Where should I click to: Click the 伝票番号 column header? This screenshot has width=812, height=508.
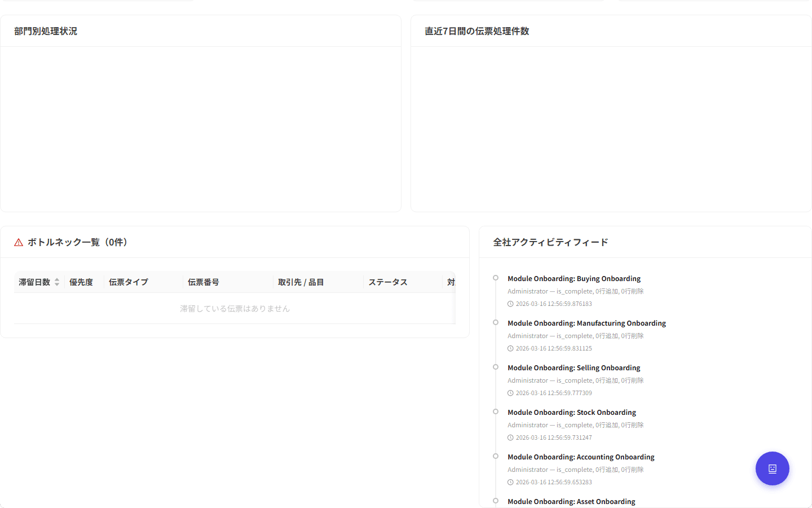pos(204,282)
